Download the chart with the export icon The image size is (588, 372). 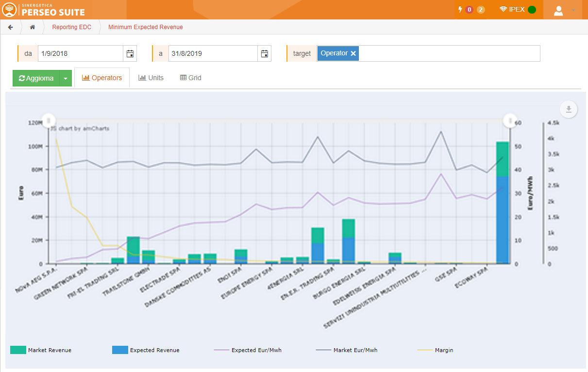[x=570, y=109]
